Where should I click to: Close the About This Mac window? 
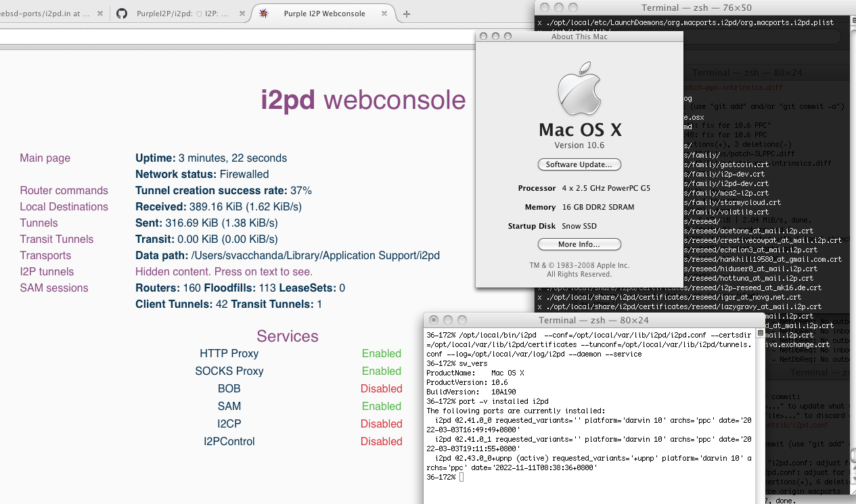point(484,37)
